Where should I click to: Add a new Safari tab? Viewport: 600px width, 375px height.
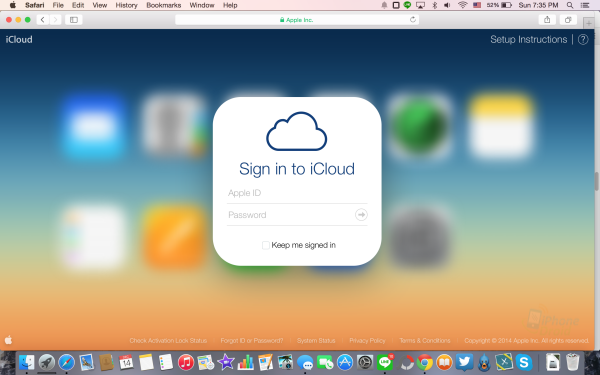click(589, 23)
